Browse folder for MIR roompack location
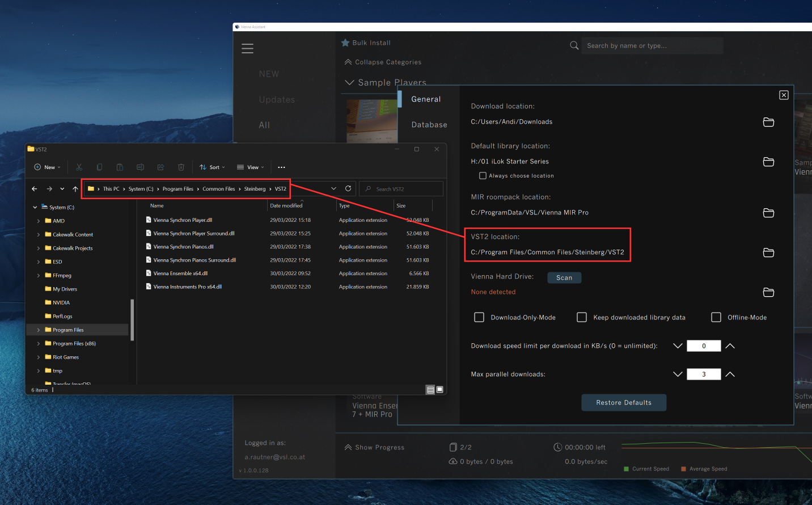 click(768, 213)
